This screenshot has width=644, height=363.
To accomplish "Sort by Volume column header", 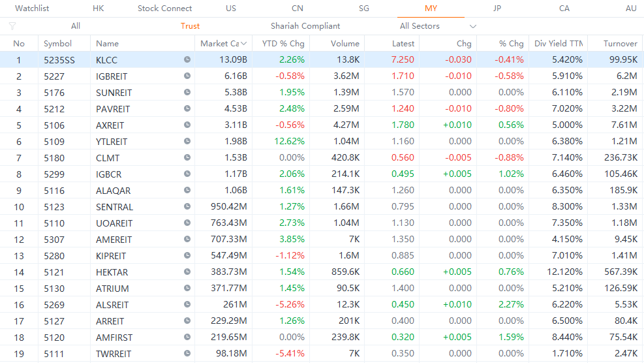I will point(345,44).
